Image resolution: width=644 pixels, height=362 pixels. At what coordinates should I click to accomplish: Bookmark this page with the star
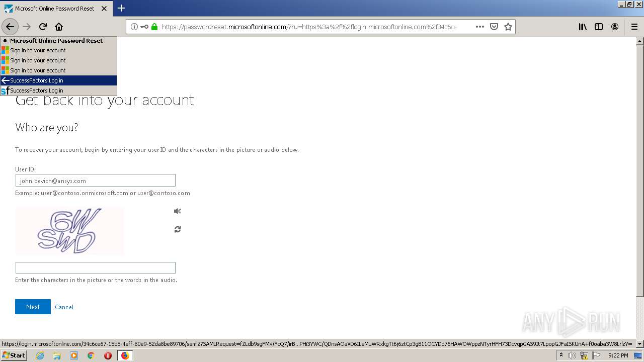coord(508,27)
